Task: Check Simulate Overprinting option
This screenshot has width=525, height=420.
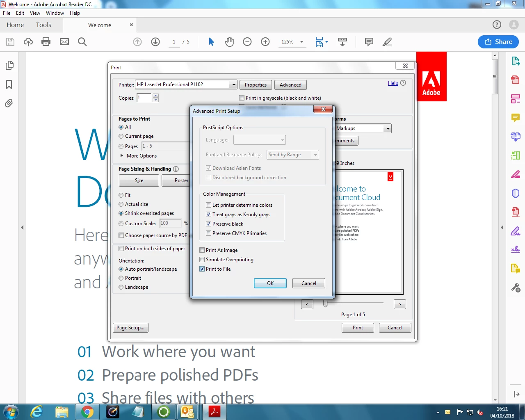Action: click(202, 260)
